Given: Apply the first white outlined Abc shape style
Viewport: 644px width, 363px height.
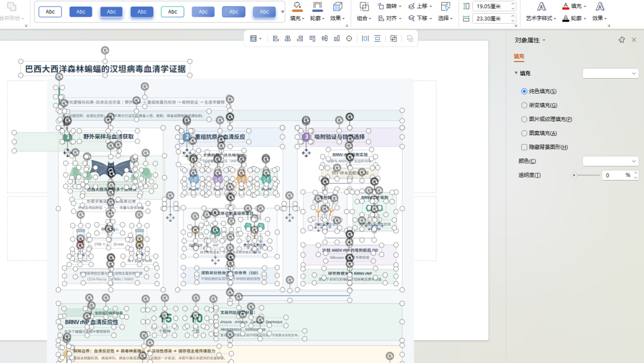Looking at the screenshot, I should pyautogui.click(x=50, y=12).
